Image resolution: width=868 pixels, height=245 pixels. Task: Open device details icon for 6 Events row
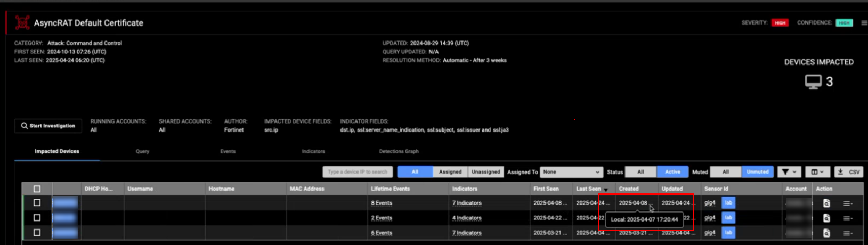[x=826, y=233]
